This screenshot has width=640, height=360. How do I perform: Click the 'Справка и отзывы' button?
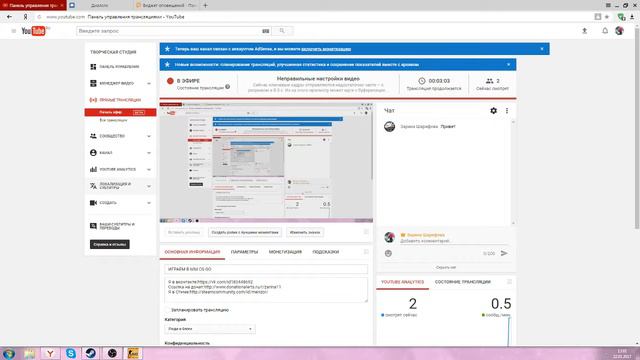[x=109, y=244]
